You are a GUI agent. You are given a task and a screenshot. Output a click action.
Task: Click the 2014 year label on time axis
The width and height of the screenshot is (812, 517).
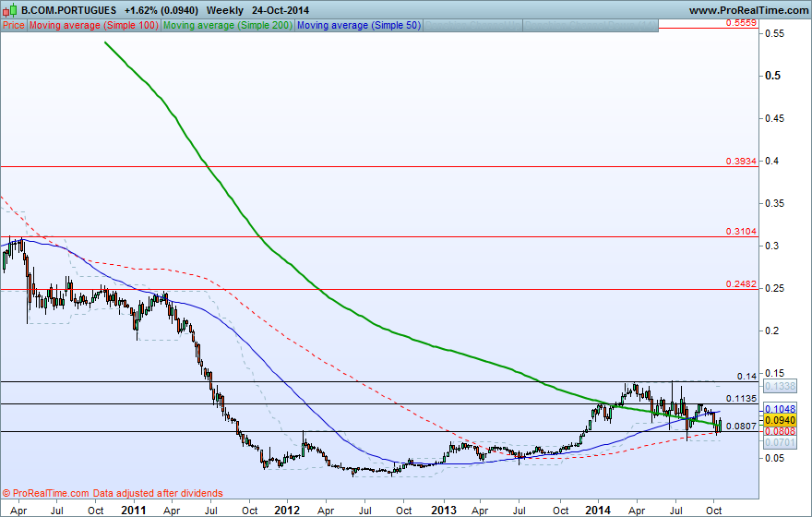coord(598,511)
